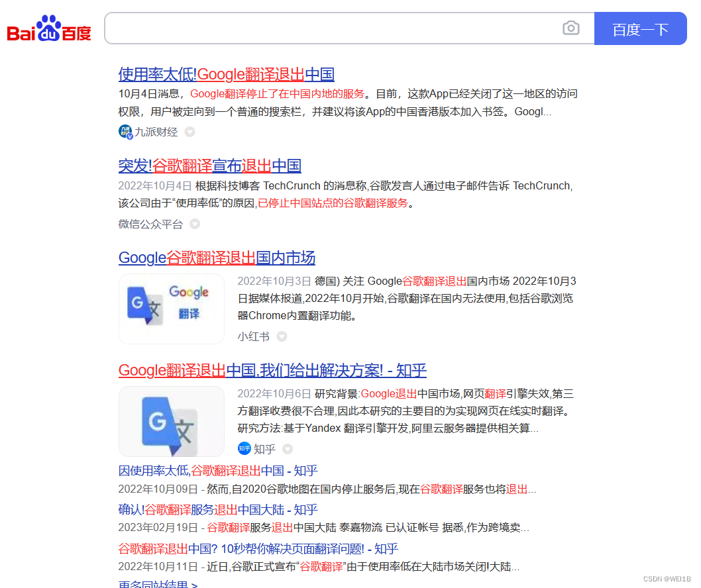Click date text 2022年10月09日
This screenshot has width=701, height=588.
[158, 489]
